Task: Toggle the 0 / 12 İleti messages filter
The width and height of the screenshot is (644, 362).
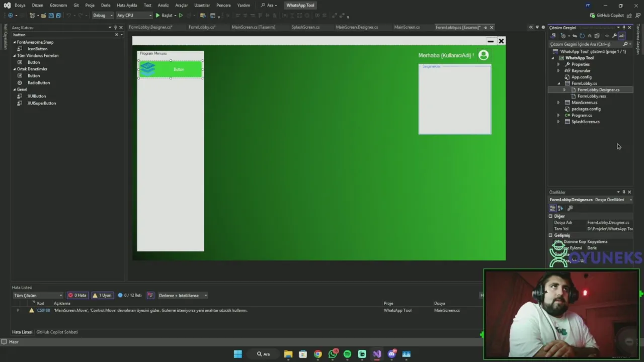Action: click(x=130, y=295)
